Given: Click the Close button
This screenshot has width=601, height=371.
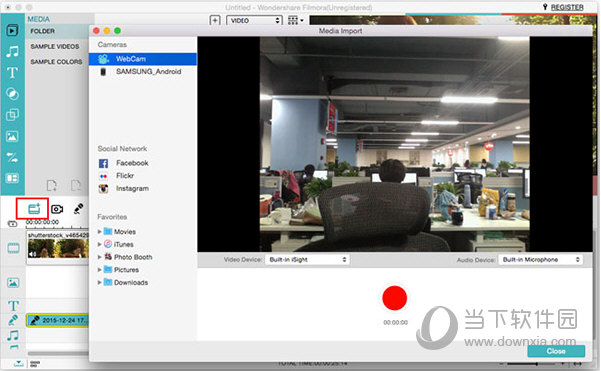Looking at the screenshot, I should (556, 351).
